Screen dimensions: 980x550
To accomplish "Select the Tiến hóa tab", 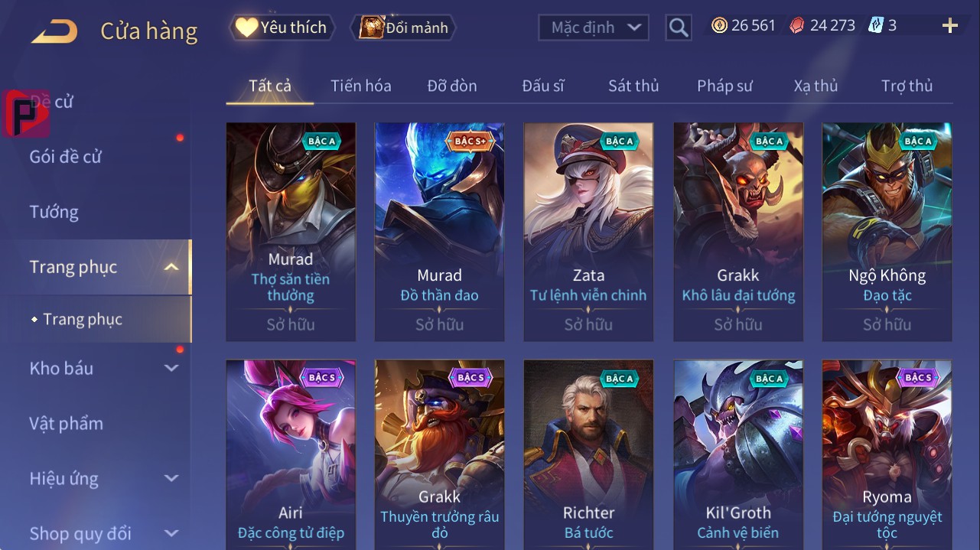I will (361, 86).
